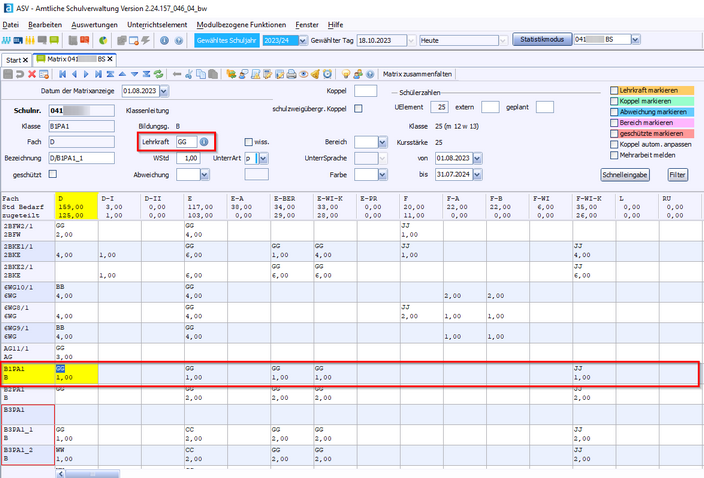This screenshot has height=478, width=704.
Task: Open the 'bis' date dropdown 31.07.2024
Action: (x=478, y=175)
